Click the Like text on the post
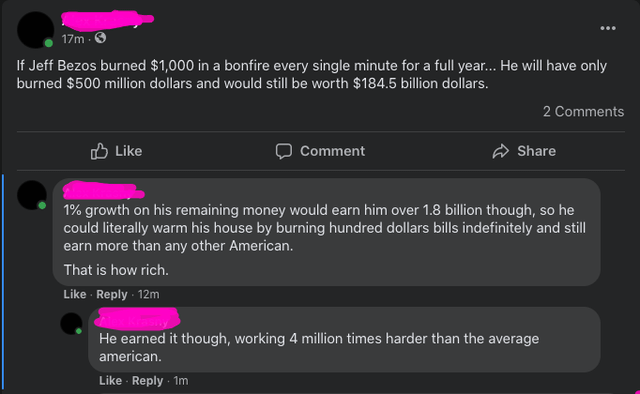 pyautogui.click(x=129, y=151)
